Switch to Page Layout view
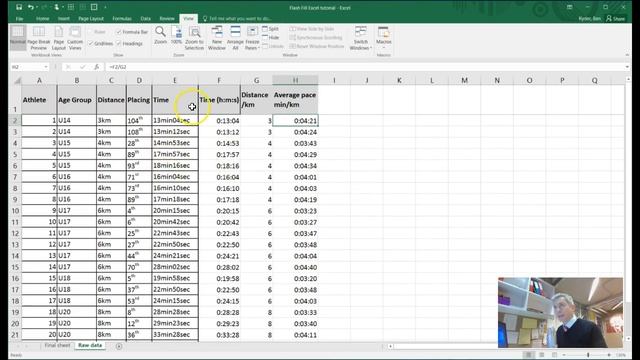 59,38
